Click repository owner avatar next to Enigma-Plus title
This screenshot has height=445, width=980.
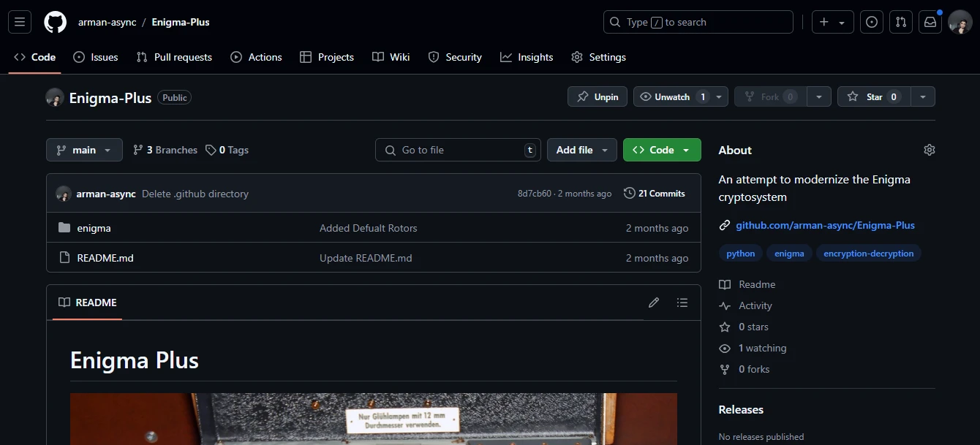point(55,97)
